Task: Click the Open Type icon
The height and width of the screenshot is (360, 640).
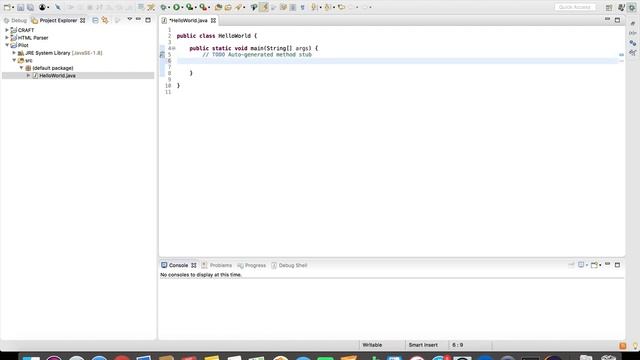Action: point(228,7)
